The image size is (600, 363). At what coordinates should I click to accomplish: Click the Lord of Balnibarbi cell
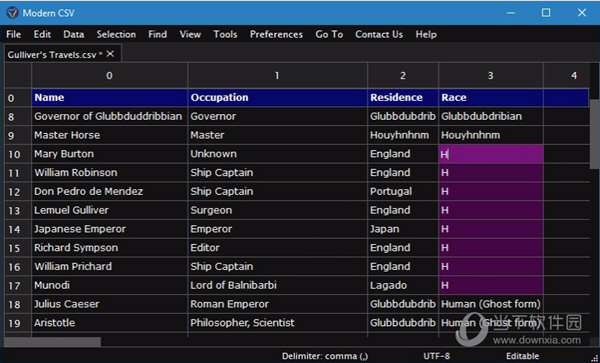[x=277, y=285]
